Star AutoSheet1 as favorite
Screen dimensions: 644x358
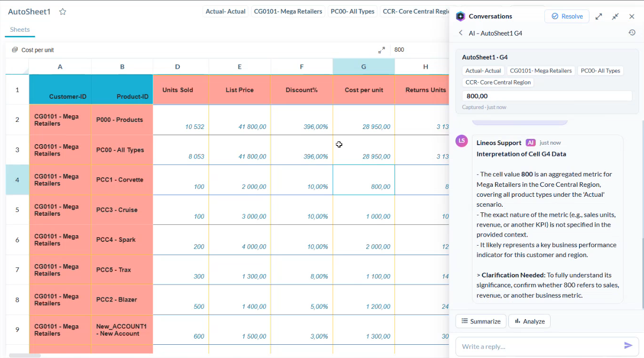tap(63, 12)
